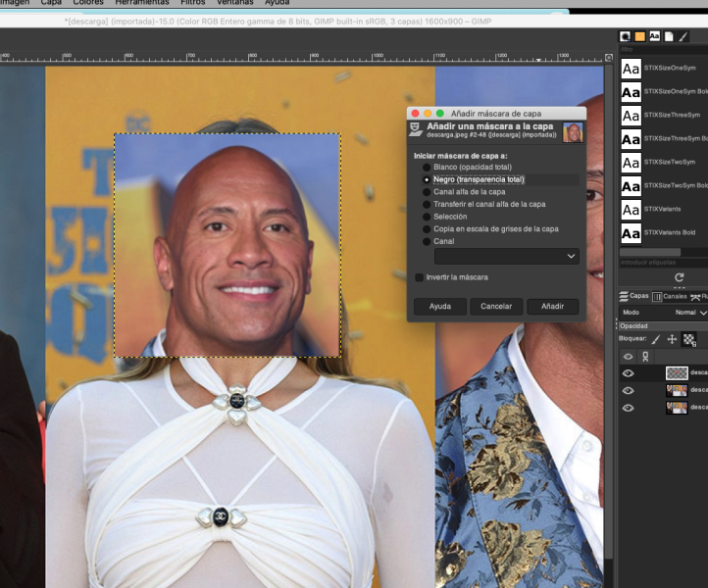
Task: Toggle the lock alpha channel checkerboard icon
Action: (x=688, y=339)
